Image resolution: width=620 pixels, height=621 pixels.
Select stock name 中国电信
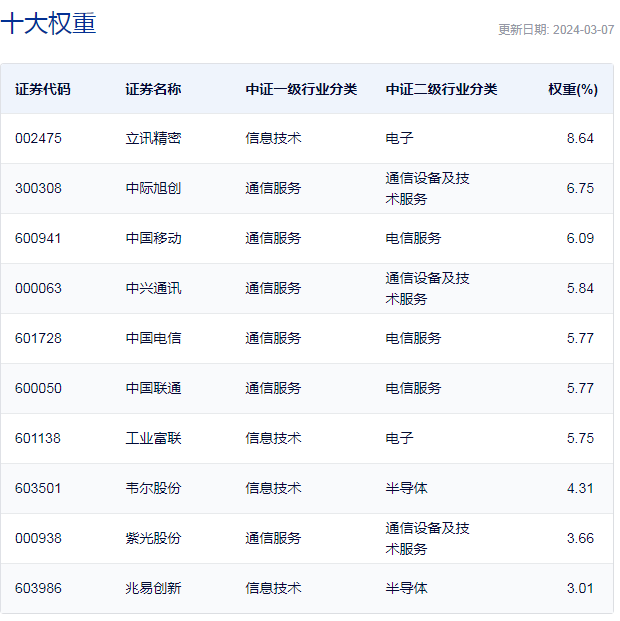pyautogui.click(x=153, y=338)
